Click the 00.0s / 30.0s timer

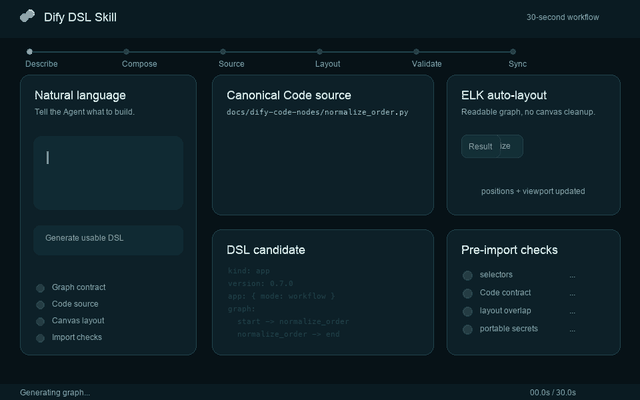click(553, 393)
